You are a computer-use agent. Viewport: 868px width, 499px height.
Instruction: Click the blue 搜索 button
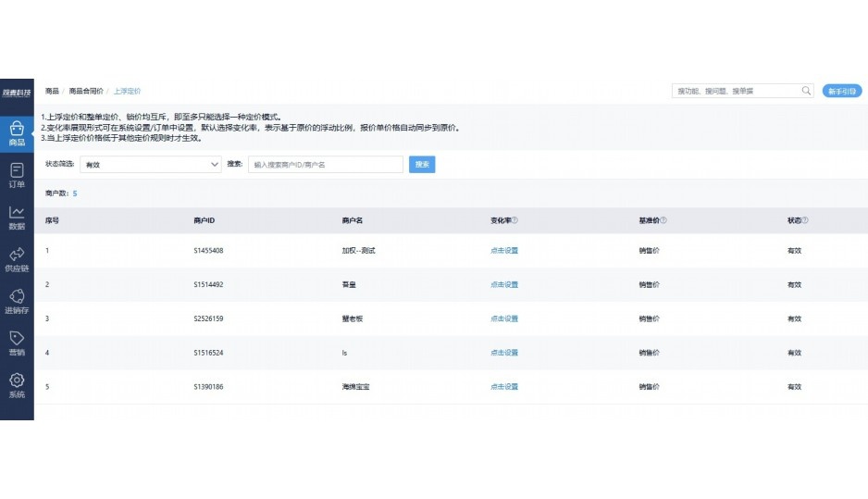[422, 164]
